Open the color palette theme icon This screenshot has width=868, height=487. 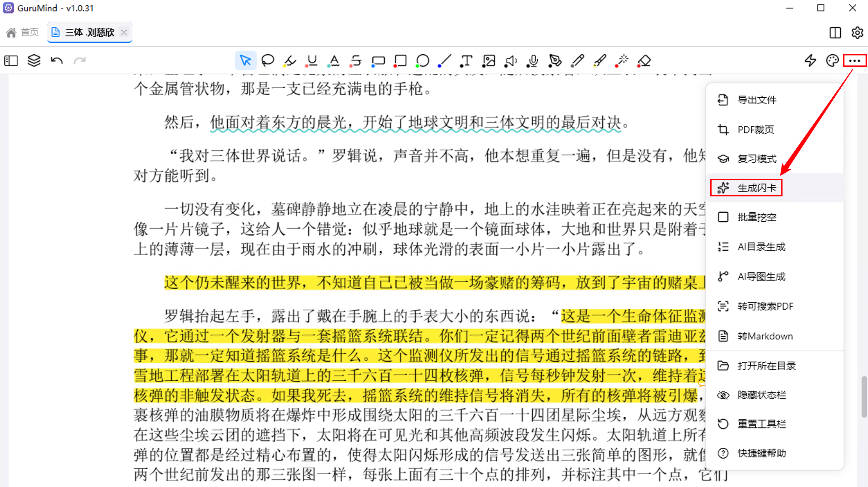pos(832,61)
